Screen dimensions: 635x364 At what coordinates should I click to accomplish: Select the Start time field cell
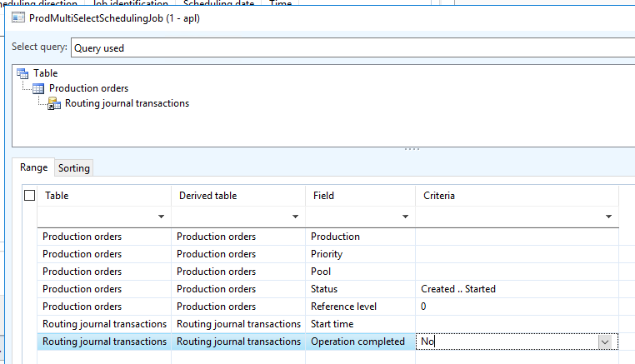pos(361,324)
